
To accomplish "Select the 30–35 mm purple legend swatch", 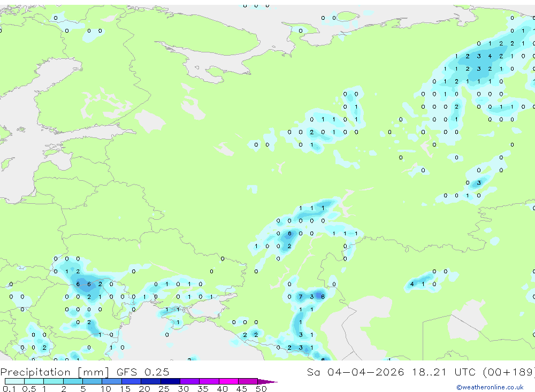I will pyautogui.click(x=189, y=381).
